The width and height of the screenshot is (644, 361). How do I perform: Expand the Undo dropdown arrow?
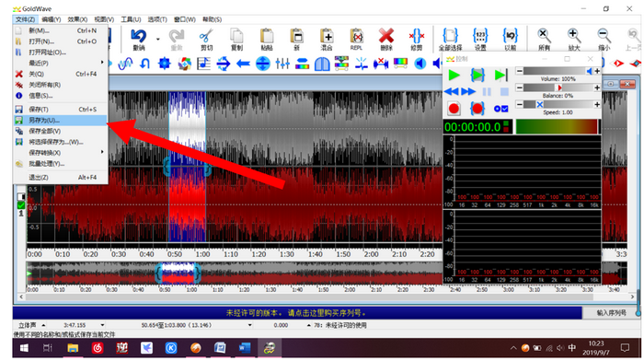pos(157,40)
